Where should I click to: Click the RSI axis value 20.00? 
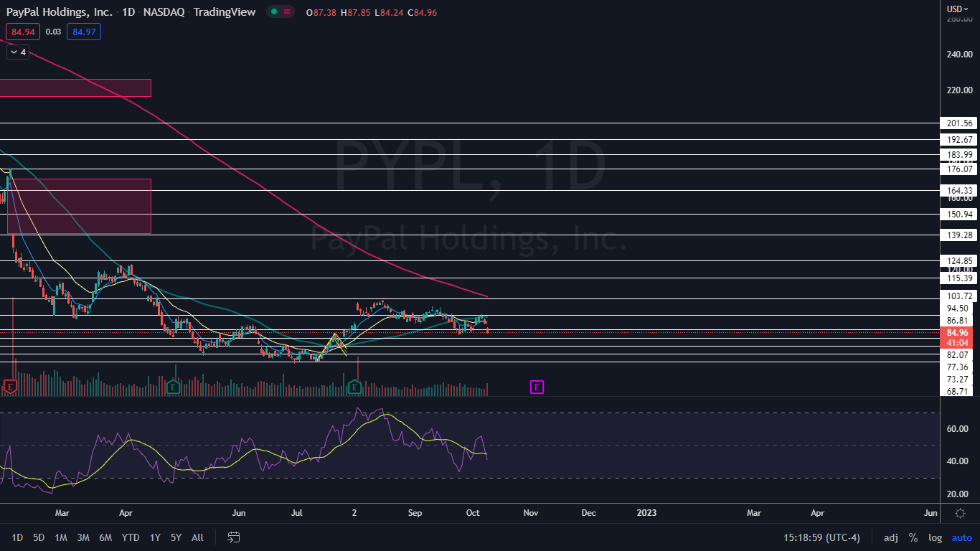coord(958,494)
